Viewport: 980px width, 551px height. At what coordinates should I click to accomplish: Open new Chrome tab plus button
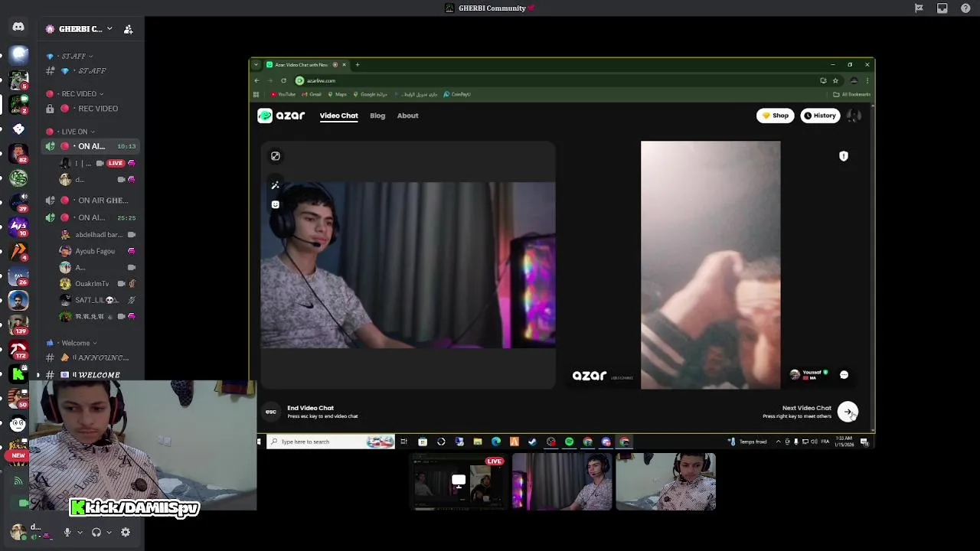coord(358,65)
